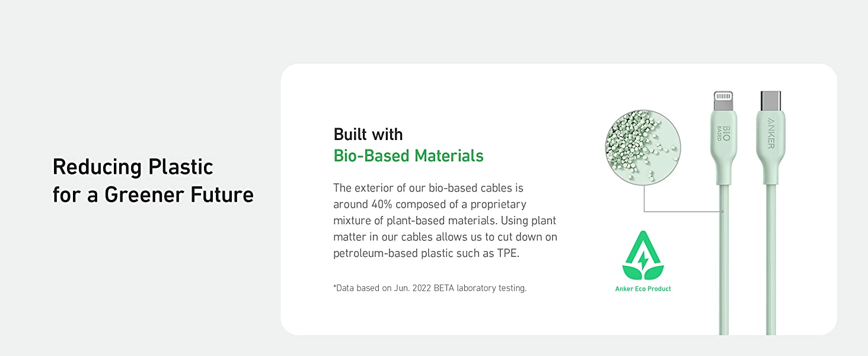Click the Jun. 2022 BETA testing footnote
Image resolution: width=868 pixels, height=356 pixels.
pos(430,288)
